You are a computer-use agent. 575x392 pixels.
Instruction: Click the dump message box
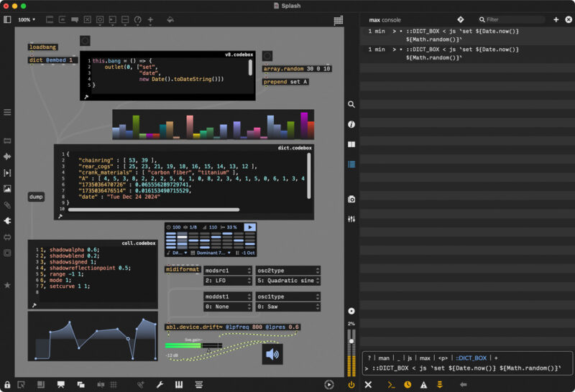[36, 197]
